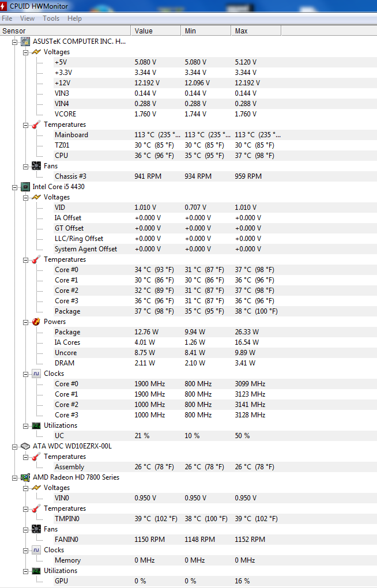
Task: Click the thermometer icon under ASUSTeK
Action: pyautogui.click(x=36, y=125)
